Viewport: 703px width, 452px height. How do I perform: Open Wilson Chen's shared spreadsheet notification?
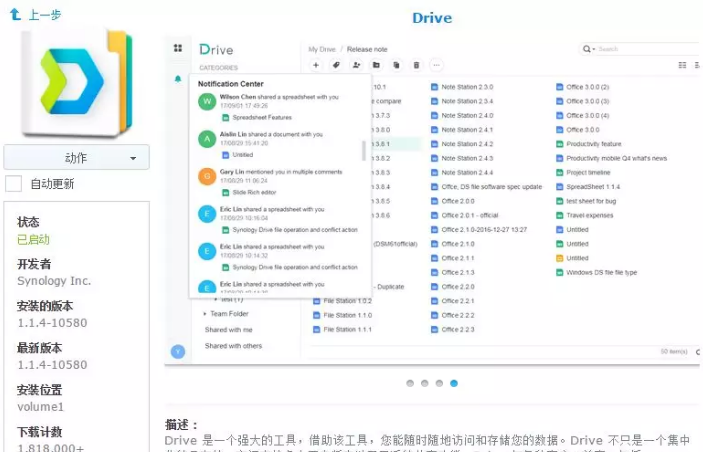279,107
